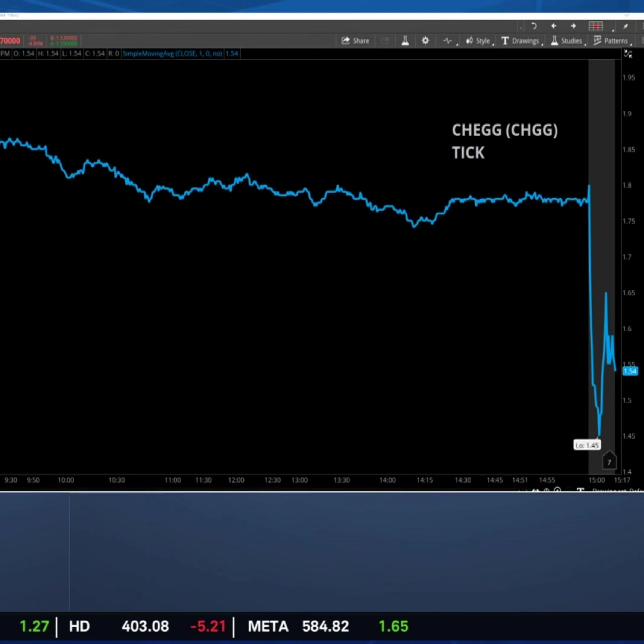
Task: Click the SimpleMovingAvg study label
Action: [172, 54]
